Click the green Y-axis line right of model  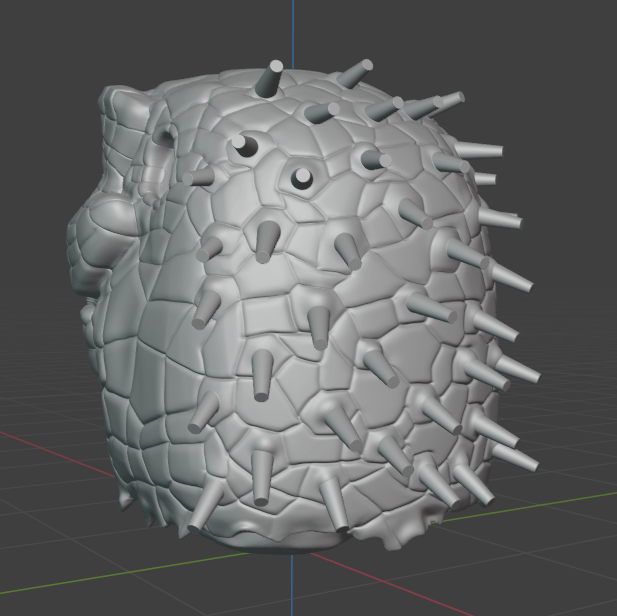[x=560, y=499]
